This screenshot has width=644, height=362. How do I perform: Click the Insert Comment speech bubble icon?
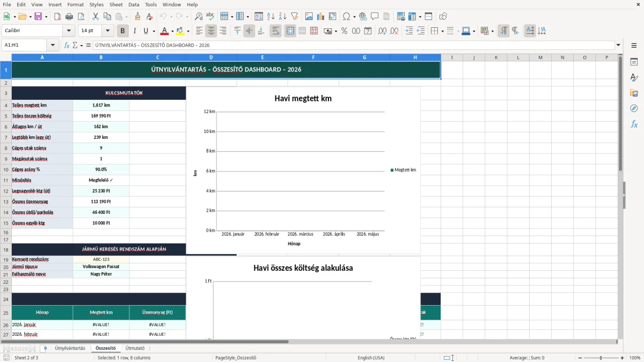coord(375,17)
